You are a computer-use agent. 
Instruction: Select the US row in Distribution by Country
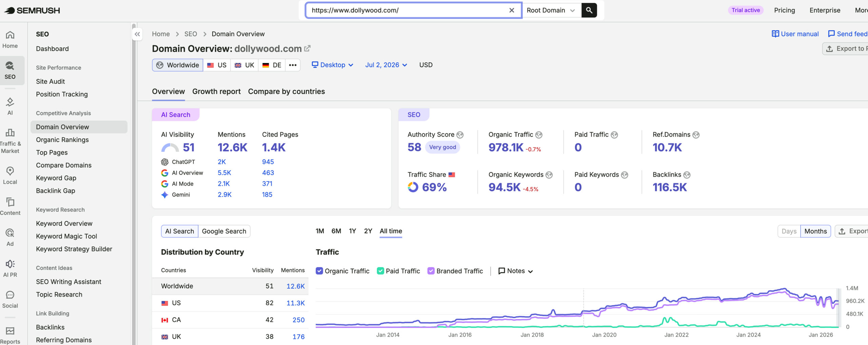[230, 303]
